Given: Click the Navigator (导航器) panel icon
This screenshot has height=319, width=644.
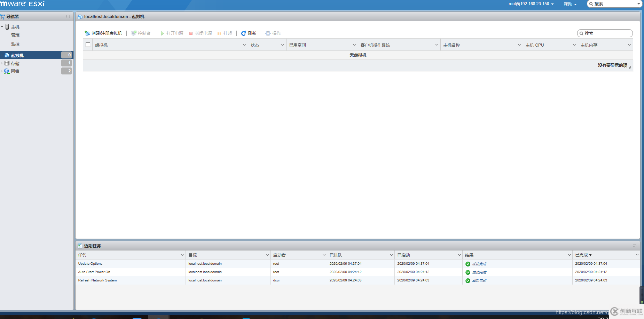Looking at the screenshot, I should click(x=3, y=16).
